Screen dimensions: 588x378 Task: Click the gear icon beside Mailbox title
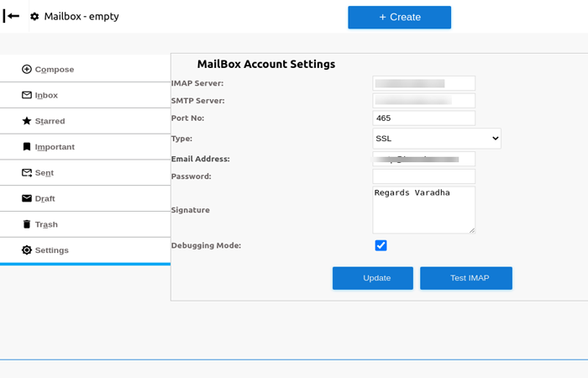(34, 17)
